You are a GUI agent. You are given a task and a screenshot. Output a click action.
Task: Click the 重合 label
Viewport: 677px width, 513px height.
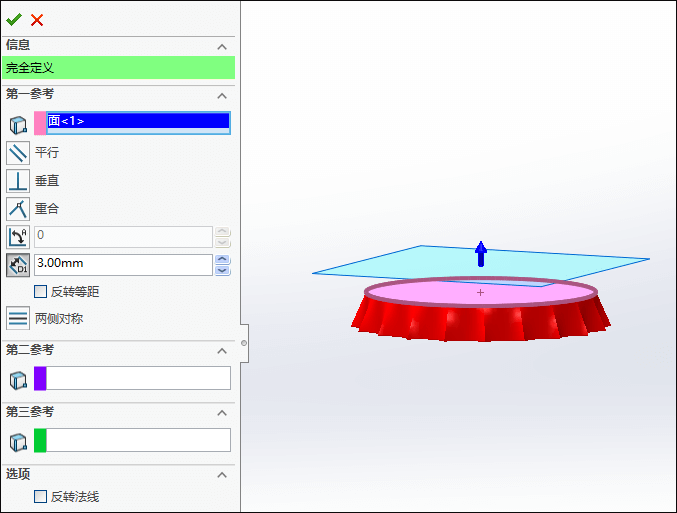(x=47, y=209)
